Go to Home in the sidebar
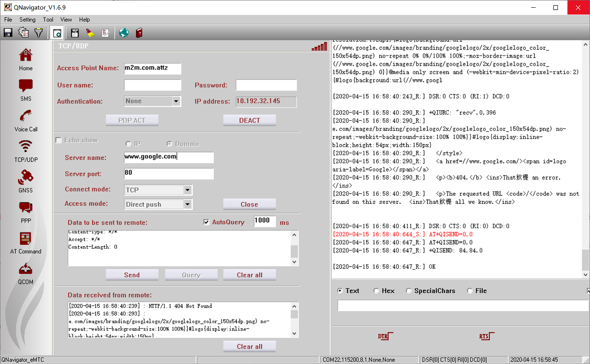Image resolution: width=590 pixels, height=364 pixels. [x=26, y=59]
